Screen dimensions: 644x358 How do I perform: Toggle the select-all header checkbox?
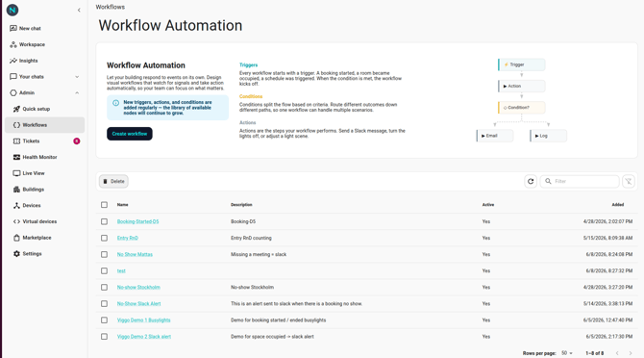pos(105,205)
